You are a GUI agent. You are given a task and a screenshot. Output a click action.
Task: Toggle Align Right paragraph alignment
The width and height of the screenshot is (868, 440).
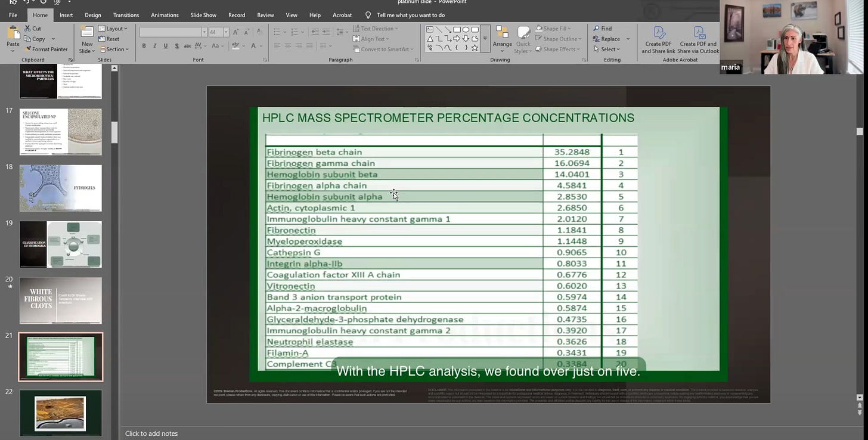pos(299,46)
